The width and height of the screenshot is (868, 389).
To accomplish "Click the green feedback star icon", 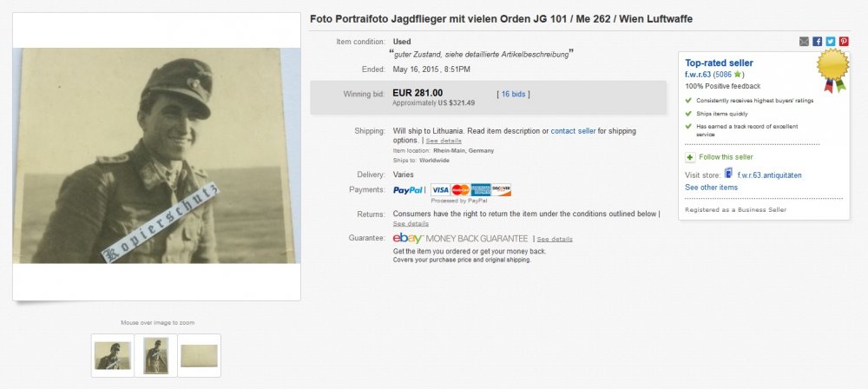I will coord(737,75).
